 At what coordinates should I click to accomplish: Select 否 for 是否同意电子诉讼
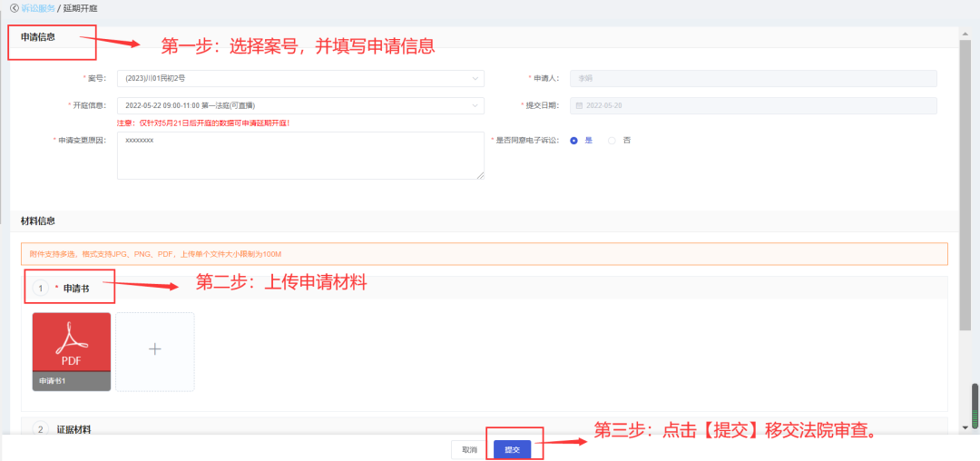coord(612,141)
